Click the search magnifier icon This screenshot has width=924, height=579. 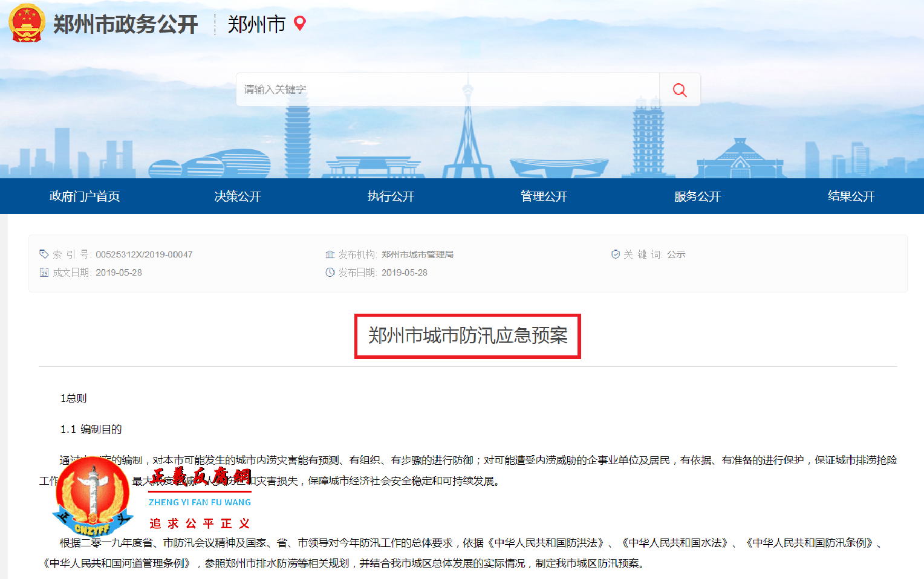coord(679,89)
